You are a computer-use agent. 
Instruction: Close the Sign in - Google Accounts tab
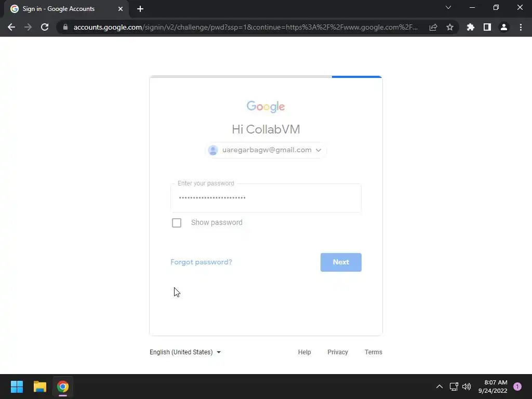point(121,9)
